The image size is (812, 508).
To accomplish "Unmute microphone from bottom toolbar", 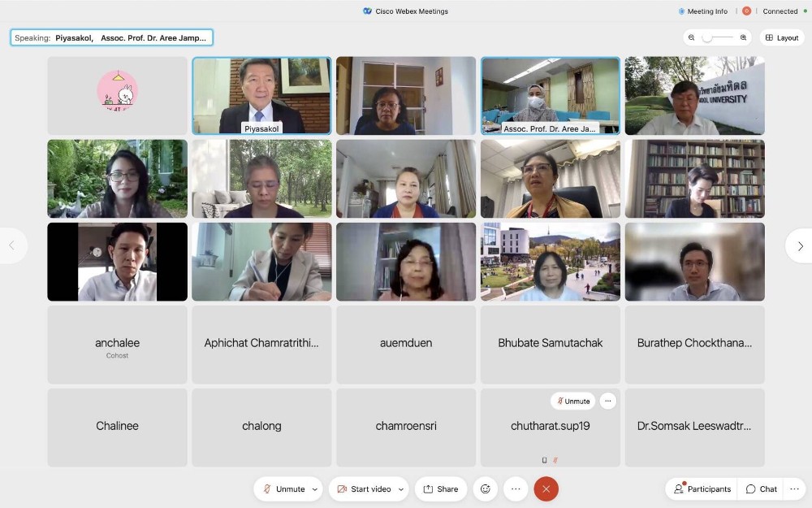I will (x=283, y=488).
